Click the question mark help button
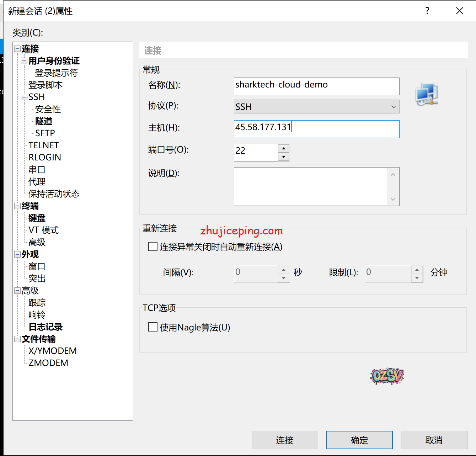Screen dimensions: 476x456 pos(427,11)
